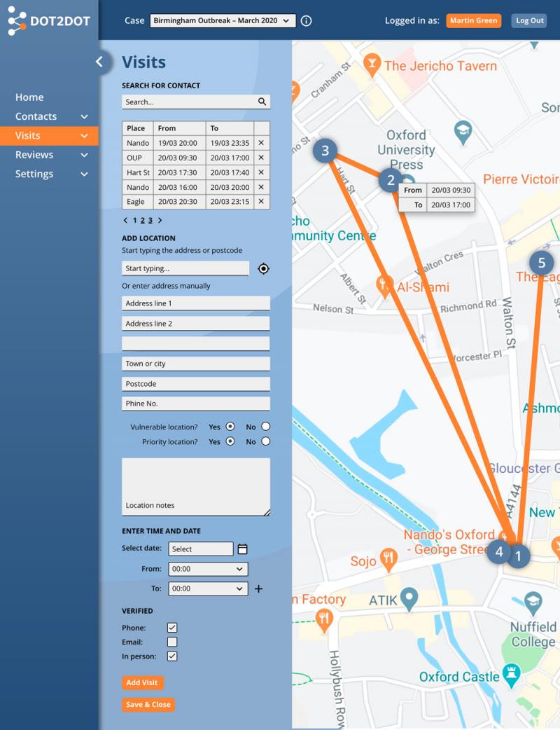560x730 pixels.
Task: Collapse the sidebar with the back arrow
Action: click(x=99, y=62)
